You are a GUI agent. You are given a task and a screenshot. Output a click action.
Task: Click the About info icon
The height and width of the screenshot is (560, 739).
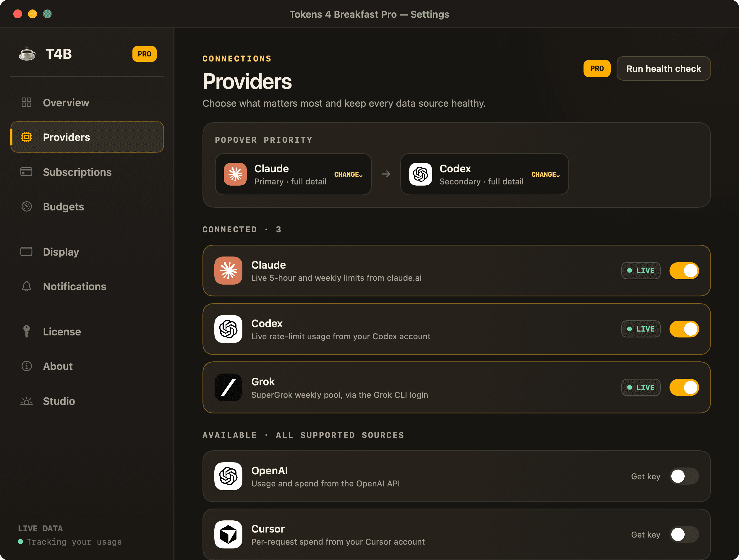click(x=26, y=366)
